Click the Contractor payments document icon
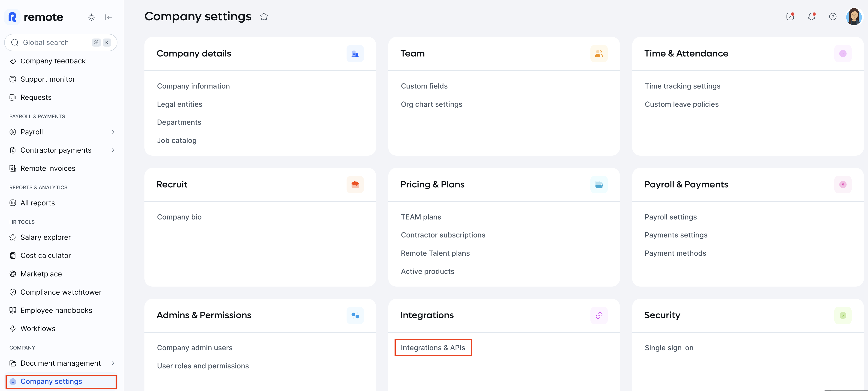 click(13, 150)
